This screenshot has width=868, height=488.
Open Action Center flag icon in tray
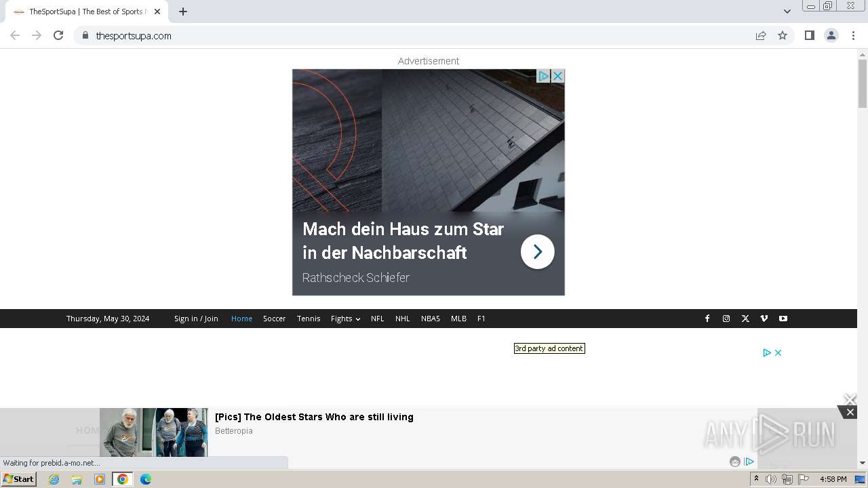click(x=804, y=479)
